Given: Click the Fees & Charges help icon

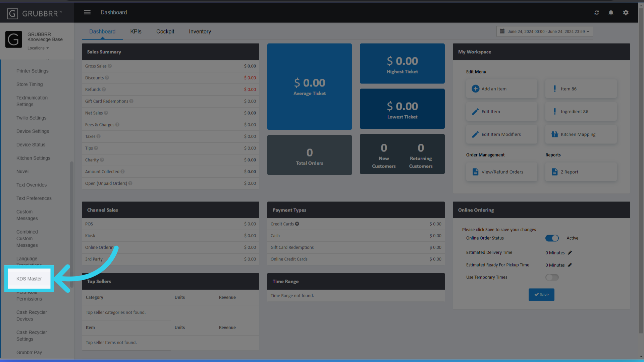Looking at the screenshot, I should [117, 125].
